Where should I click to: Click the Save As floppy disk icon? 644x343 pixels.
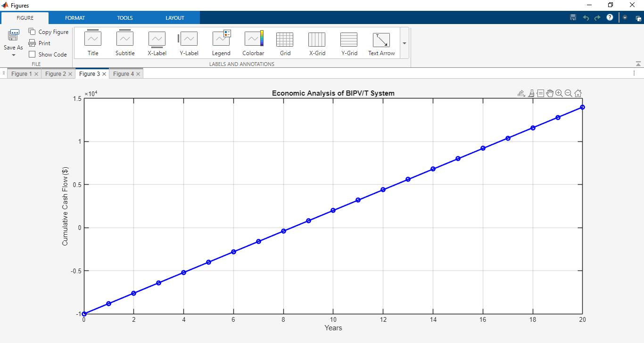pos(13,35)
